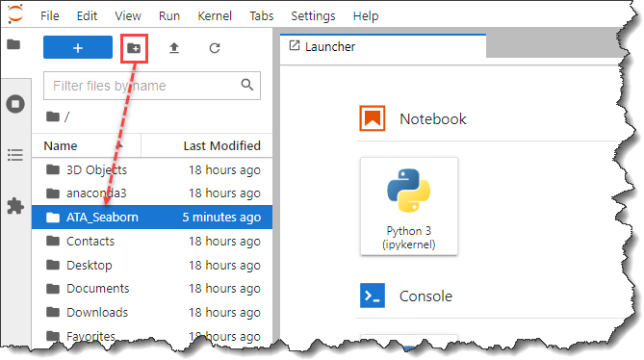
Task: Open the Tabs menu
Action: click(x=261, y=16)
